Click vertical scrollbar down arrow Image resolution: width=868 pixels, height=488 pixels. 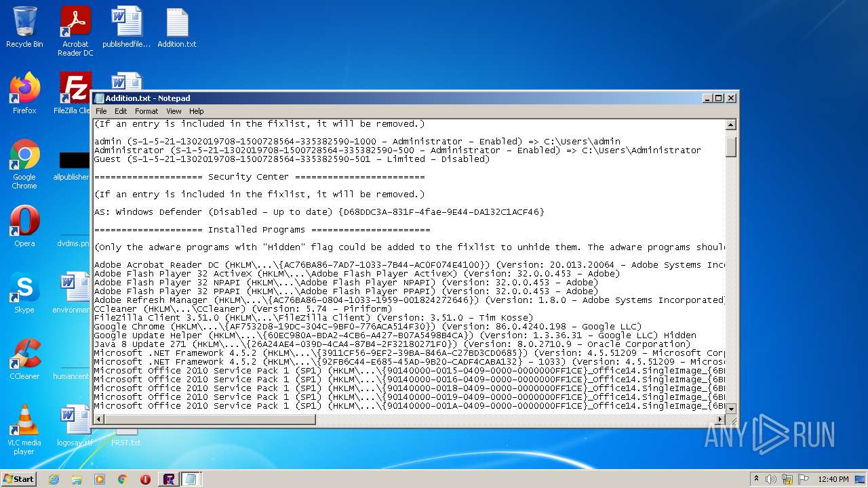[x=731, y=409]
